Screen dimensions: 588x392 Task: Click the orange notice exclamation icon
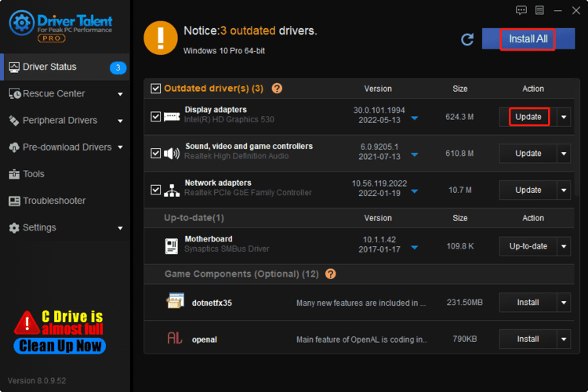161,38
